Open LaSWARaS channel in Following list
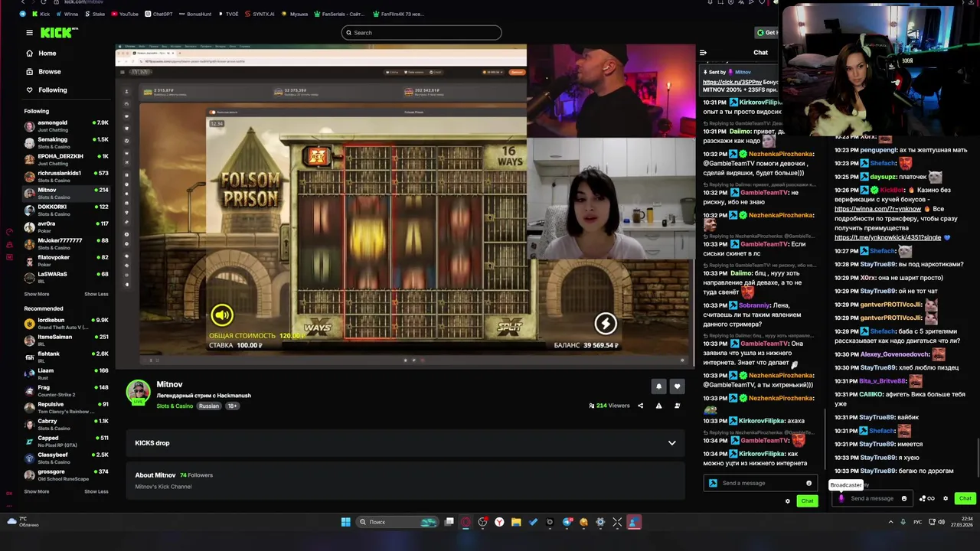 coord(67,277)
